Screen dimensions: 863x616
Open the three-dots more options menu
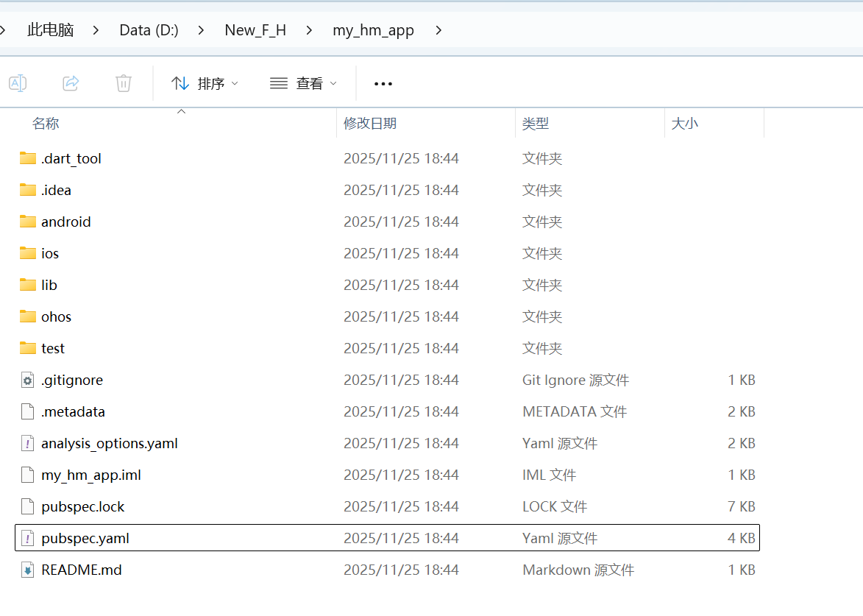point(383,84)
